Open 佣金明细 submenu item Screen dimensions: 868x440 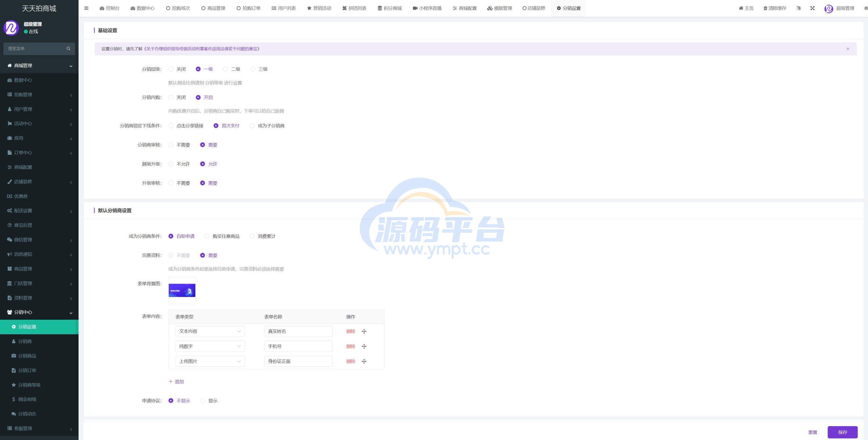pyautogui.click(x=39, y=399)
